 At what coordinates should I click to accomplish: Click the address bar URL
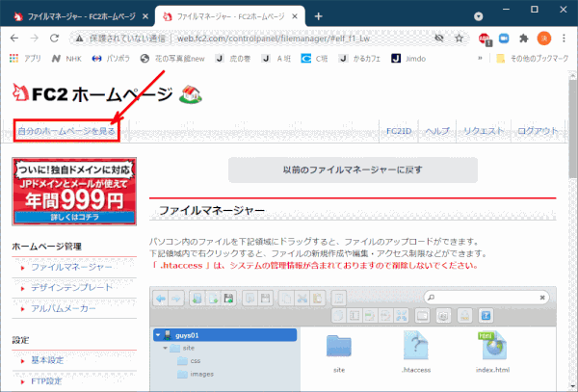click(274, 39)
